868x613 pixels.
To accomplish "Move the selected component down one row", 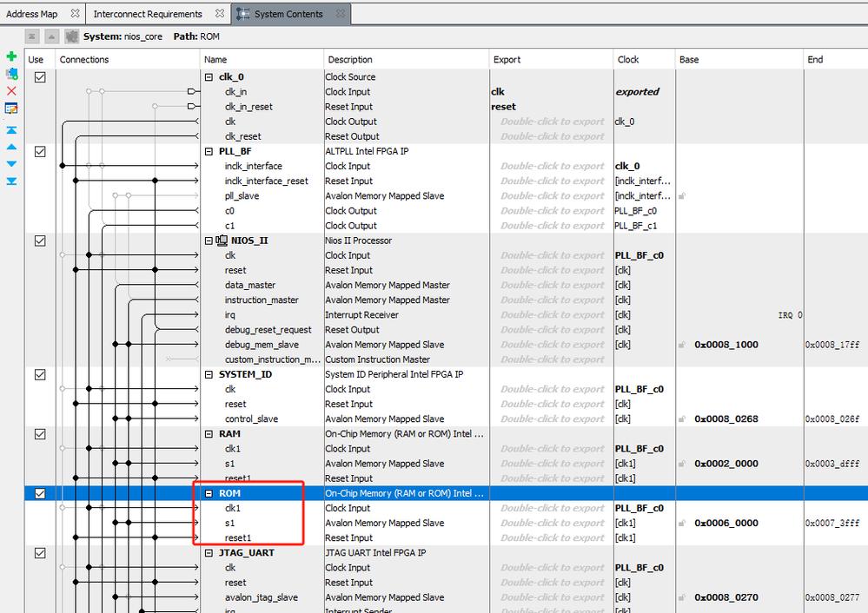I will pyautogui.click(x=11, y=164).
